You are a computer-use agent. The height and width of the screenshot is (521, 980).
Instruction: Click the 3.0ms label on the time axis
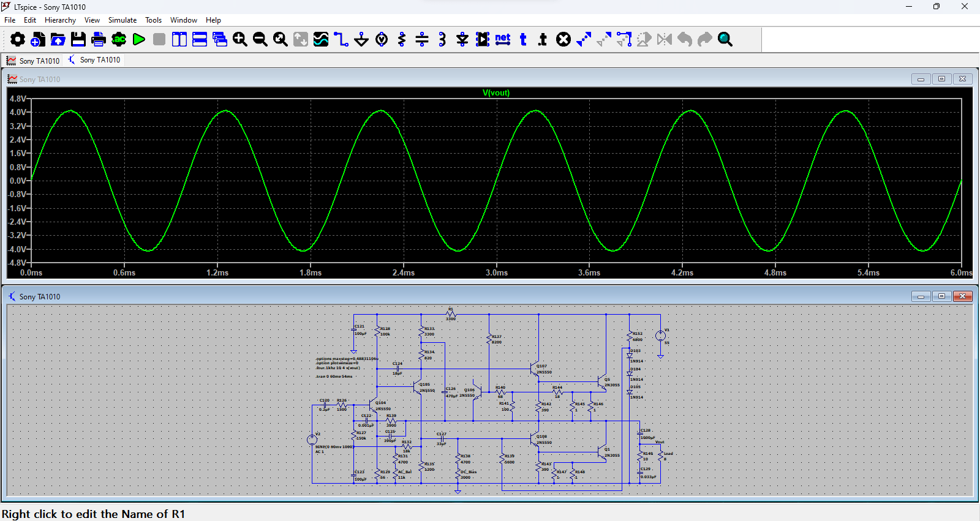coord(497,273)
